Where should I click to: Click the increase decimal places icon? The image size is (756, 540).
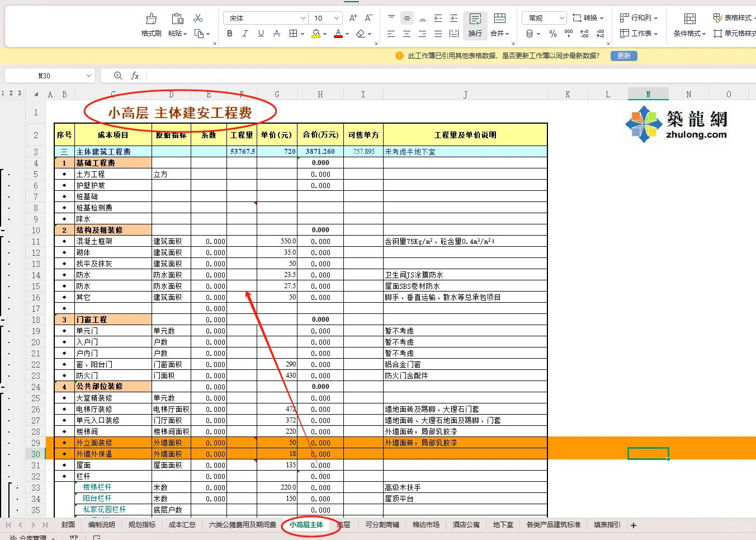click(x=584, y=34)
